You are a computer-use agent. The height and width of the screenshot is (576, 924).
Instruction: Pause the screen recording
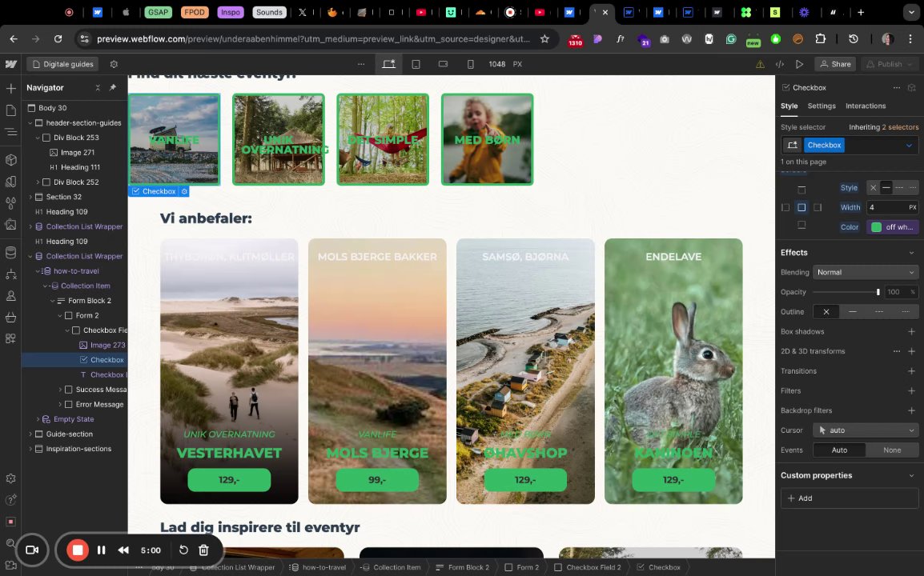click(102, 550)
